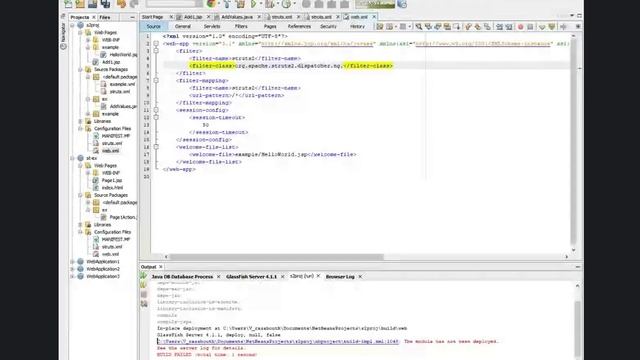This screenshot has width=640, height=360.
Task: Toggle Rectangular Selection in editor toolbar
Action: coord(457,27)
